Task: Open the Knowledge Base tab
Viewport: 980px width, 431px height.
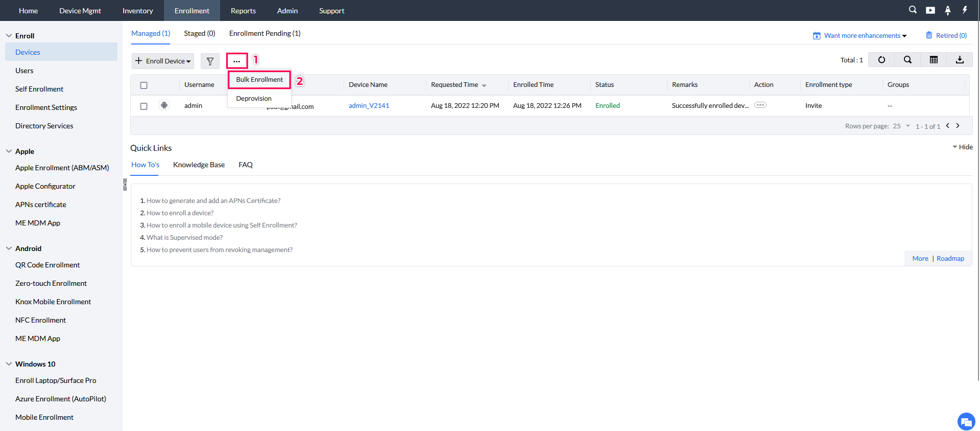Action: coord(199,165)
